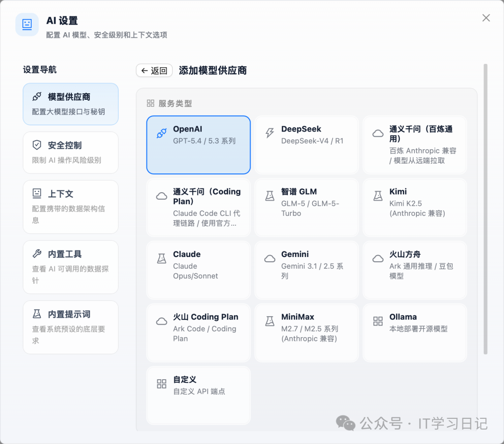Click cloud icon on 火山 Coding Plan card
This screenshot has width=504, height=444.
click(161, 321)
